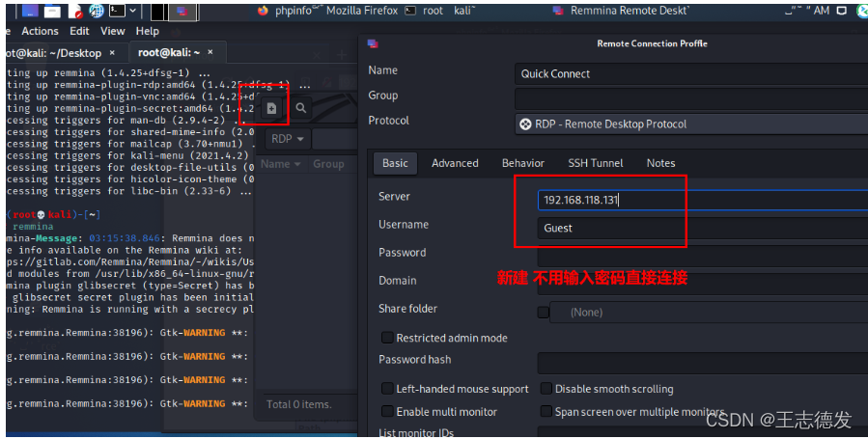Toggle Span screen over multiple monitors checkbox
Image resolution: width=868 pixels, height=439 pixels.
point(546,411)
